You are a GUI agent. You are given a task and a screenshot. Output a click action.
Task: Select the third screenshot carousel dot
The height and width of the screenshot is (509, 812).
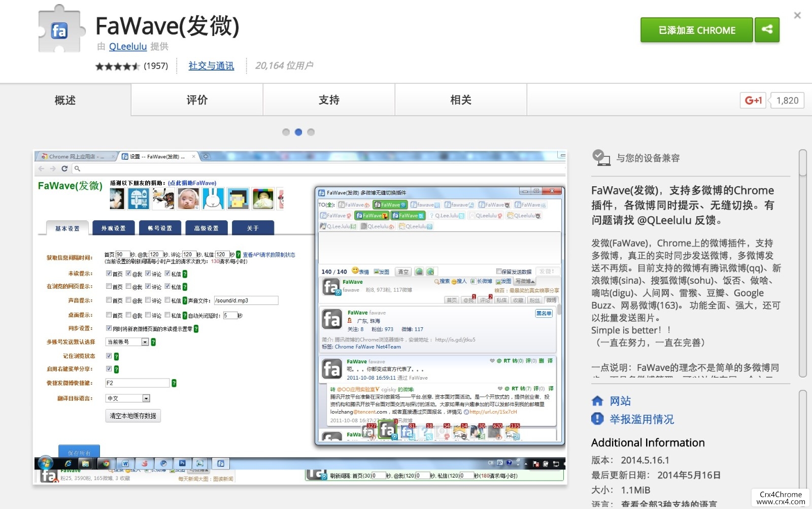[x=311, y=132]
